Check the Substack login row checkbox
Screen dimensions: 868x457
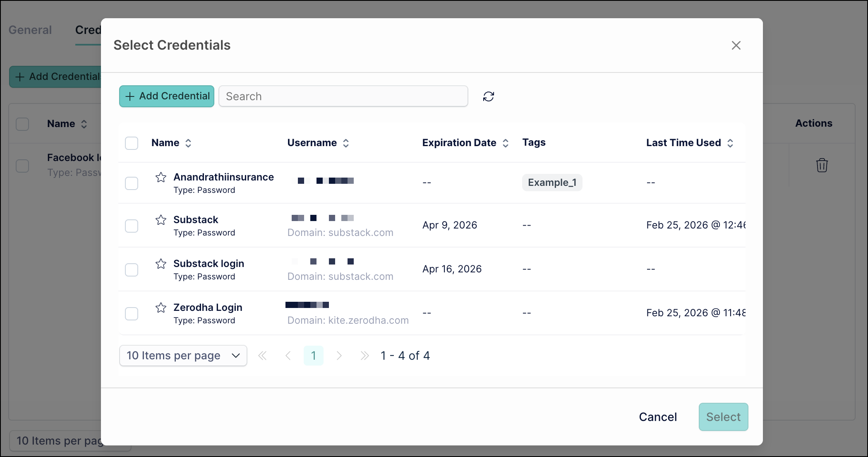point(132,269)
